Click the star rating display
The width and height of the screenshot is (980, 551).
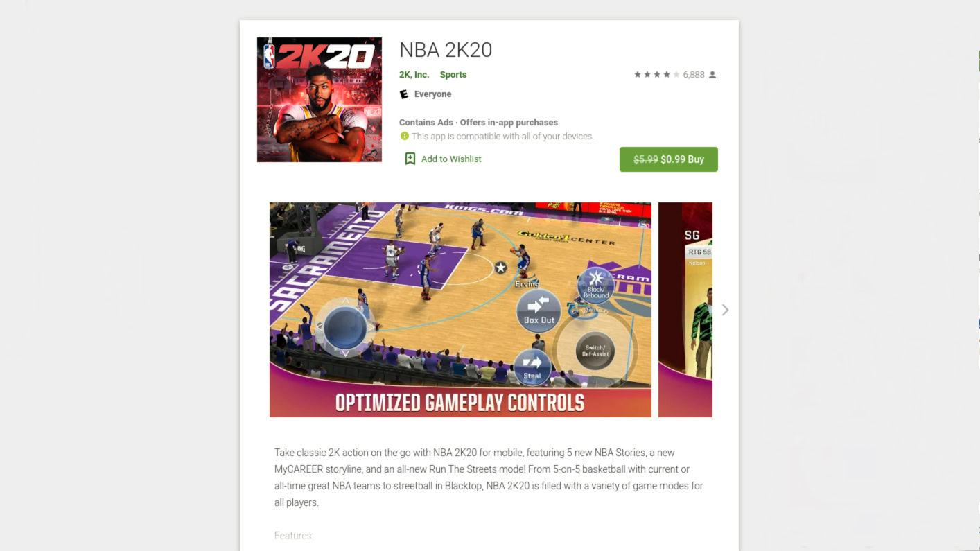(x=656, y=75)
